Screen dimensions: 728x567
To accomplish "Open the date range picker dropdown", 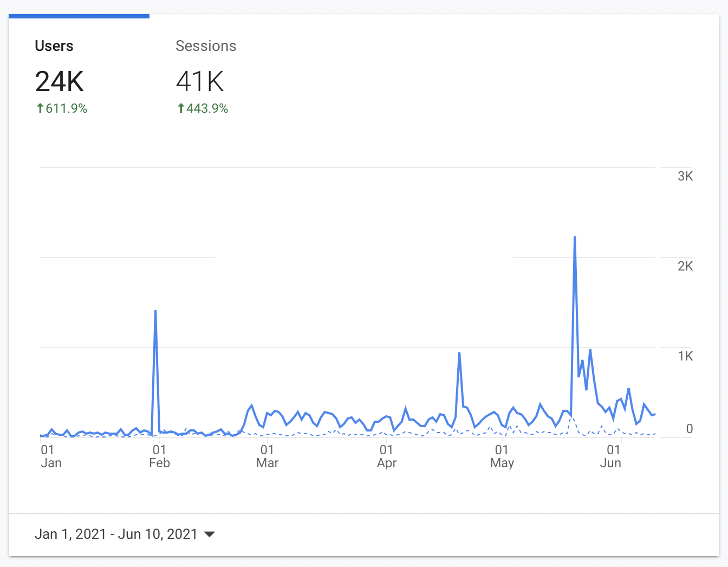I will click(125, 534).
